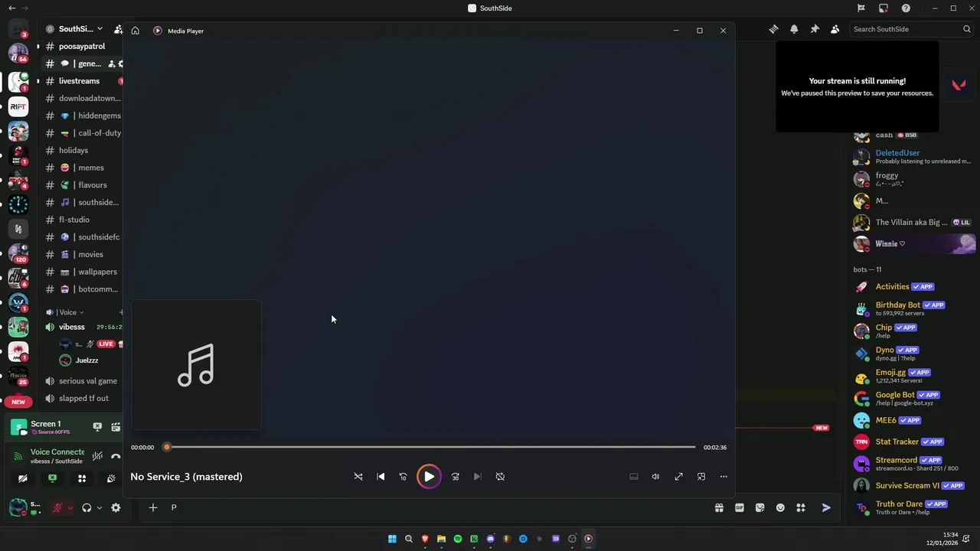Viewport: 980px width, 551px height.
Task: Show pinned messages
Action: (815, 29)
